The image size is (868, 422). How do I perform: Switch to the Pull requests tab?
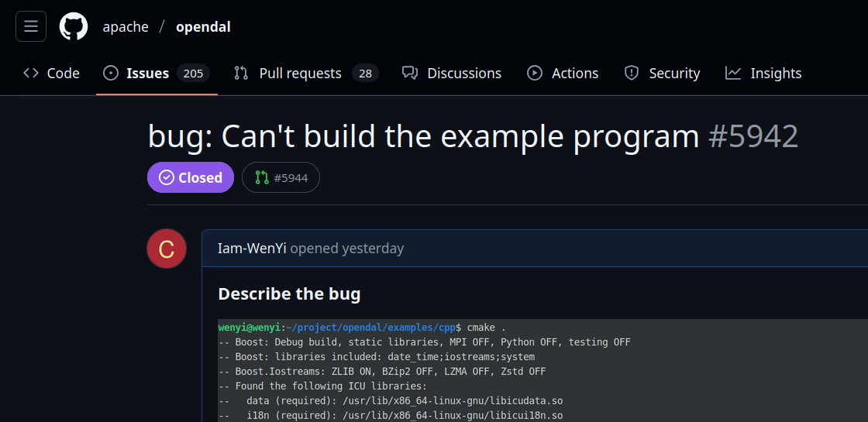(x=299, y=74)
